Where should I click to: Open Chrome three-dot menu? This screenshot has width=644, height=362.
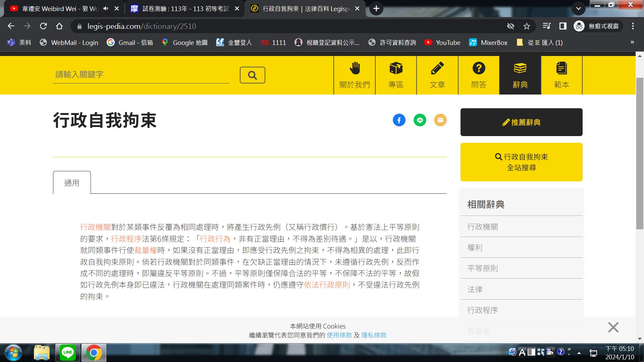[x=633, y=26]
